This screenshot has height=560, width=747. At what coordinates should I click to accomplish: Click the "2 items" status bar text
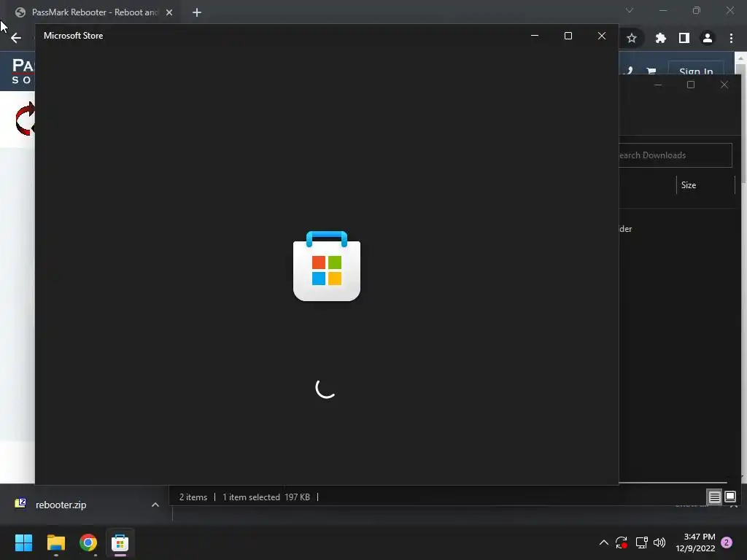pyautogui.click(x=193, y=497)
